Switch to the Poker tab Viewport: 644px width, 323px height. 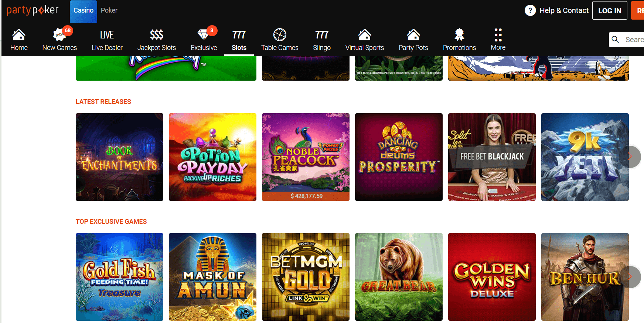pos(109,10)
